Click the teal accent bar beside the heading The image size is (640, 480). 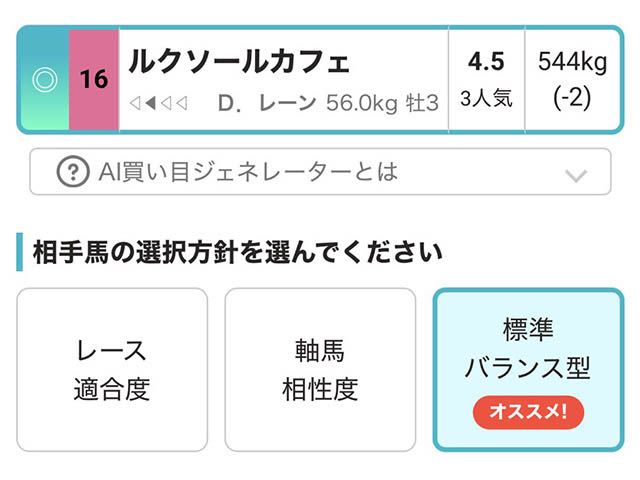[x=19, y=251]
